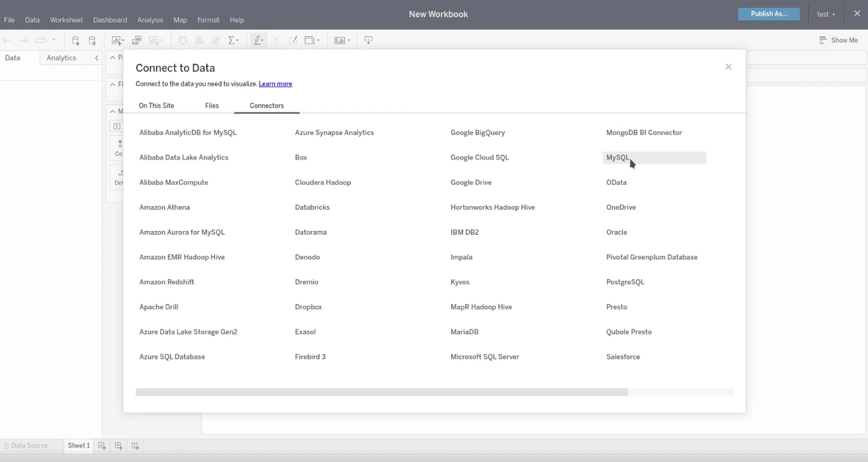Choose the Databricks connector
Screen dimensions: 868x462
(312, 208)
